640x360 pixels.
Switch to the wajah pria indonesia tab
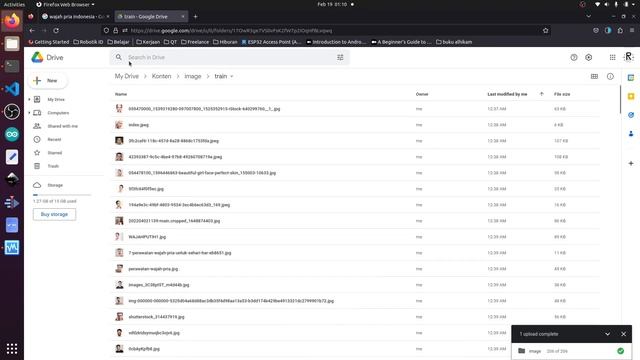(76, 17)
